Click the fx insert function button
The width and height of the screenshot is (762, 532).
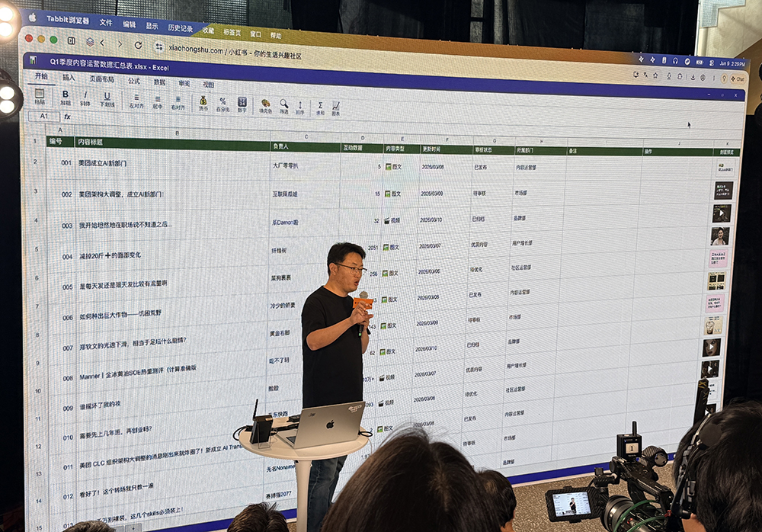[x=68, y=117]
